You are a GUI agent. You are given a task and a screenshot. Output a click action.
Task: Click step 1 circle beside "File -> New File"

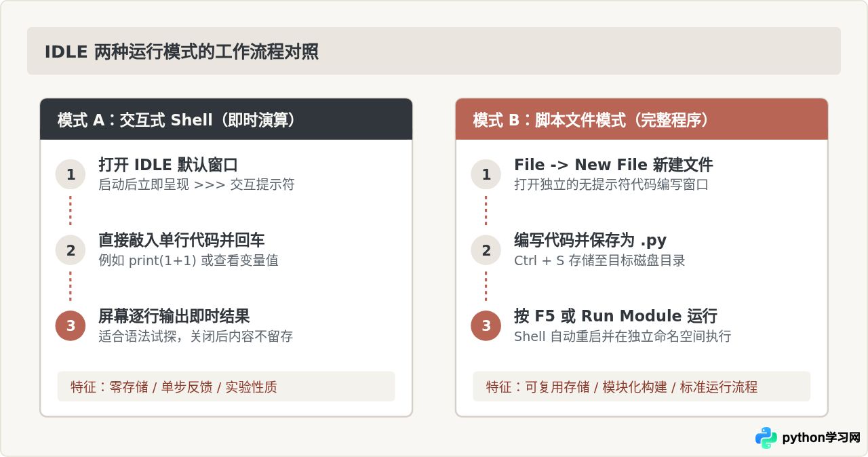pos(486,174)
